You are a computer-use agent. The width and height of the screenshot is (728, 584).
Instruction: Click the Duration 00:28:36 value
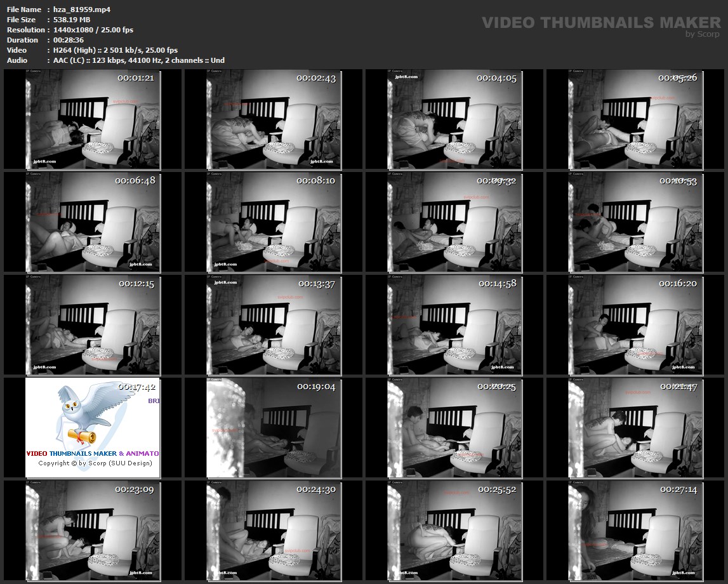[69, 40]
